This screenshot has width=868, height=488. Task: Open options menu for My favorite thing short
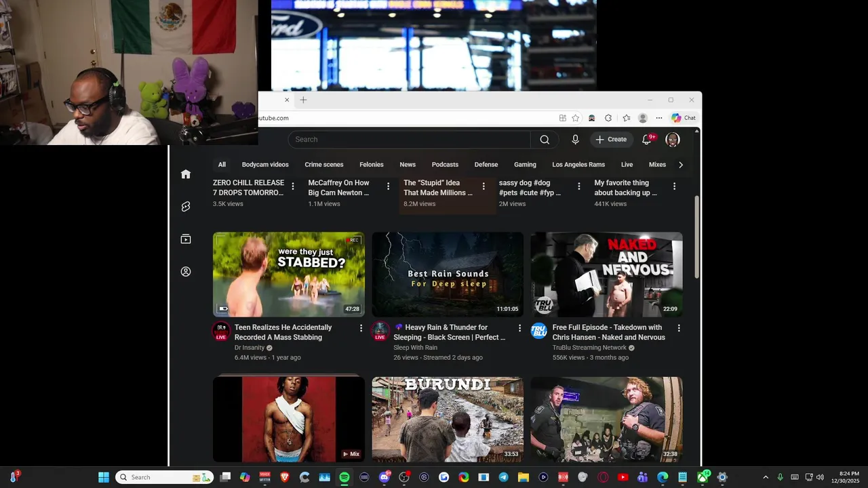click(x=675, y=186)
